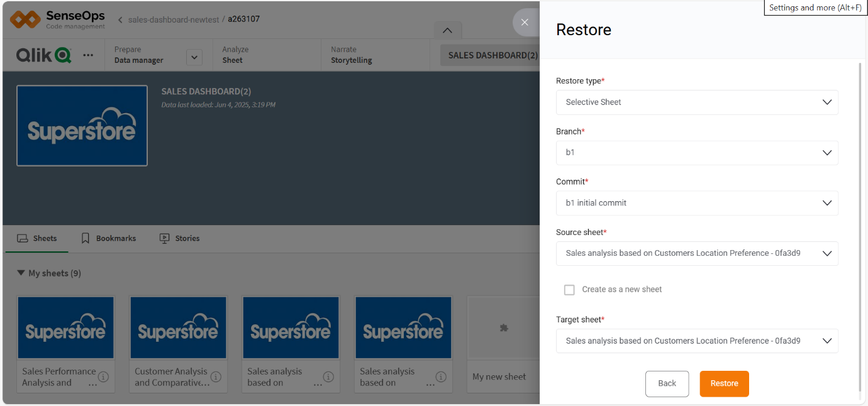Click the Back button

pyautogui.click(x=667, y=383)
